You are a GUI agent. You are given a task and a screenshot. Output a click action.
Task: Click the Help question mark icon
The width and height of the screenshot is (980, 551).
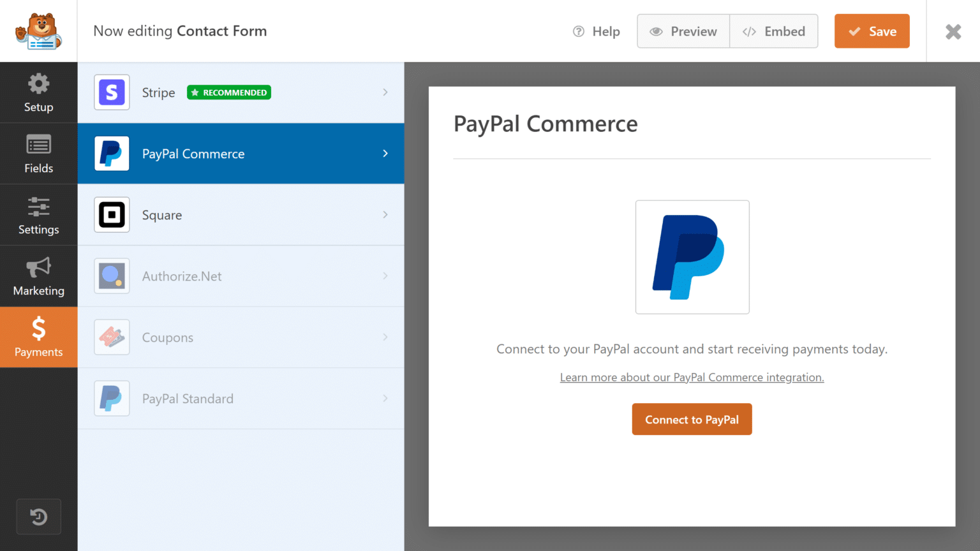578,31
